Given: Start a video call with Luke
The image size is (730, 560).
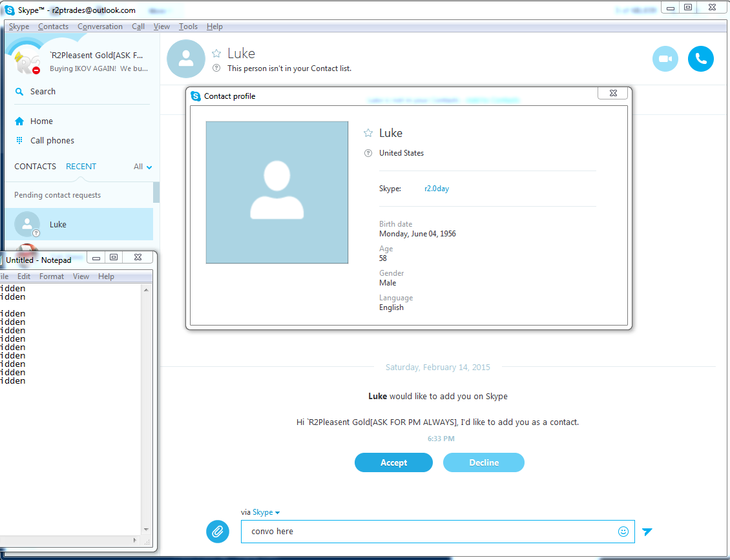Looking at the screenshot, I should pos(665,59).
